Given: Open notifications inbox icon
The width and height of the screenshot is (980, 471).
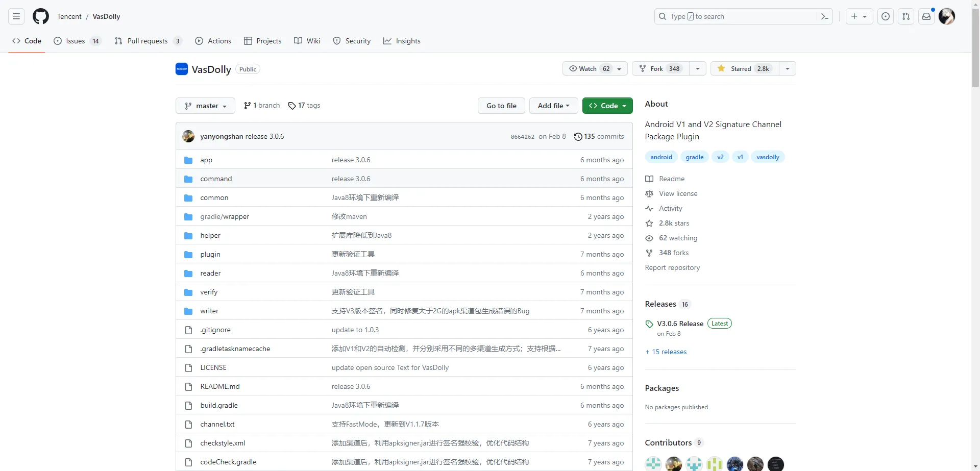Looking at the screenshot, I should pyautogui.click(x=926, y=16).
